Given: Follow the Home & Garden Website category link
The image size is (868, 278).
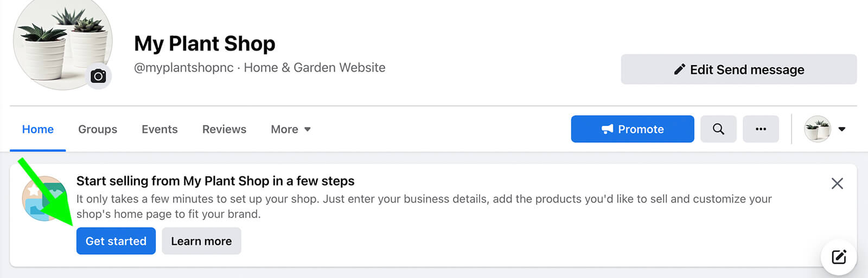Looking at the screenshot, I should pos(315,68).
